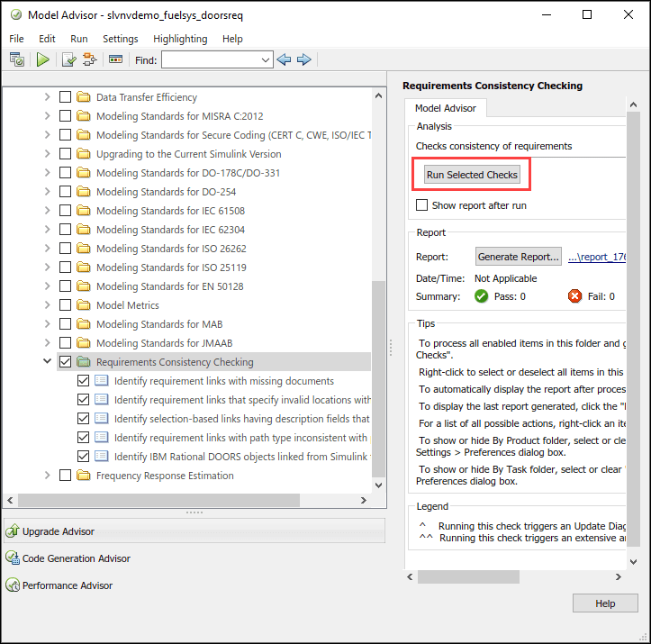Expand Modeling Standards for IEC 61508
The width and height of the screenshot is (651, 644).
coord(48,211)
